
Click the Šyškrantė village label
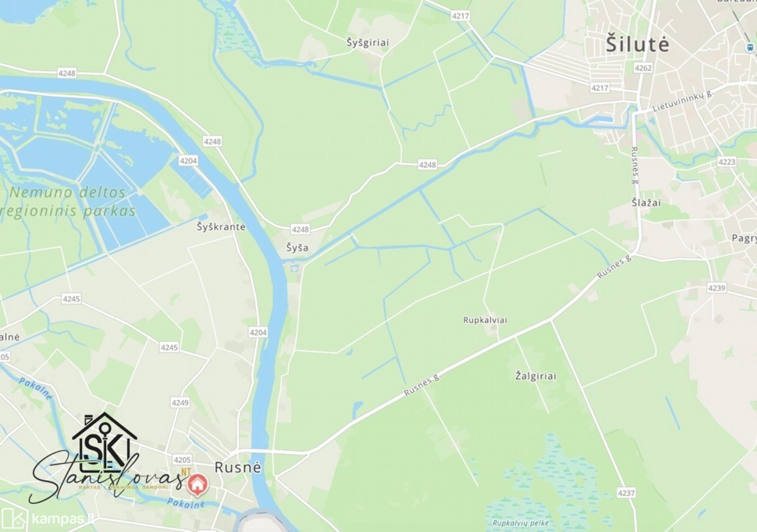point(221,227)
